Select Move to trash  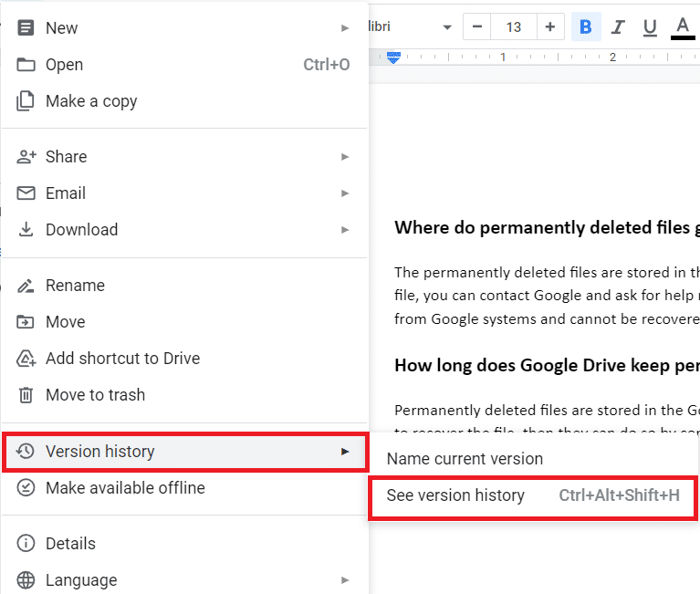point(185,395)
